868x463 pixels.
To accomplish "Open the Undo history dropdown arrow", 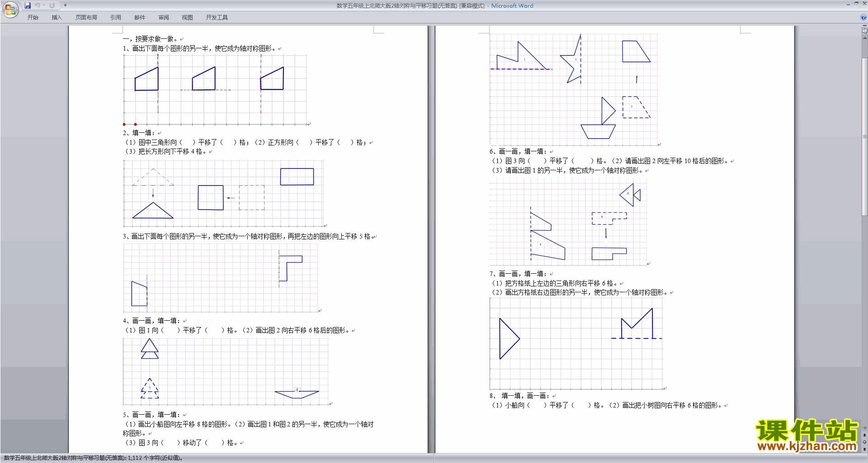I will [44, 5].
